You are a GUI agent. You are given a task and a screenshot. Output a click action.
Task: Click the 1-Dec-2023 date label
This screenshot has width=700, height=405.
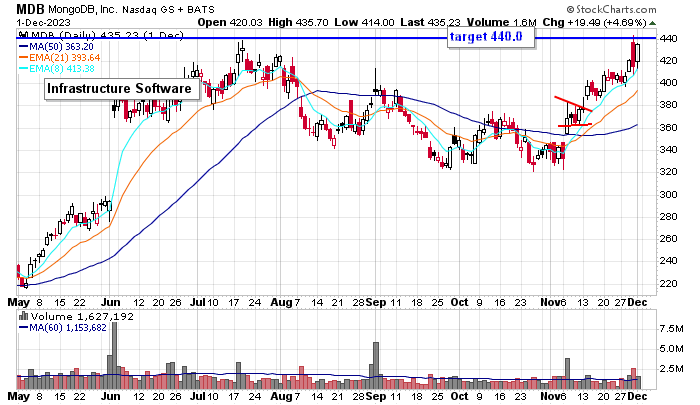click(44, 22)
